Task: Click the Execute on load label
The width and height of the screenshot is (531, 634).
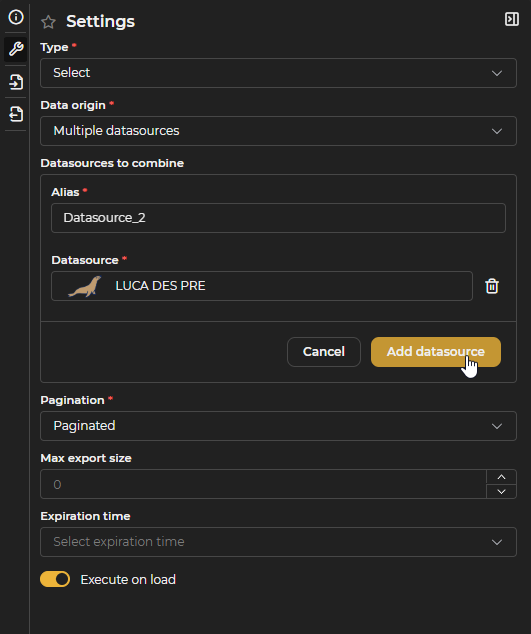Action: [x=128, y=579]
